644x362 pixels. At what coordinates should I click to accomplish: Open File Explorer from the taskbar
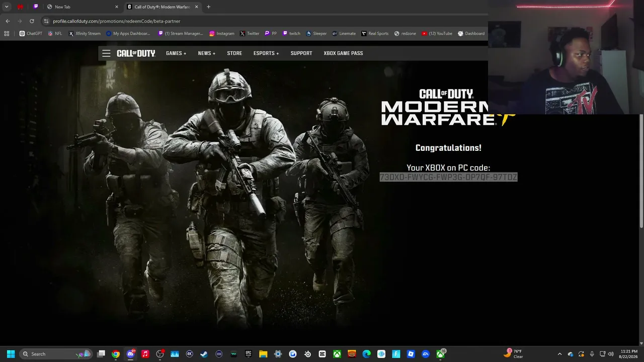coord(263,354)
